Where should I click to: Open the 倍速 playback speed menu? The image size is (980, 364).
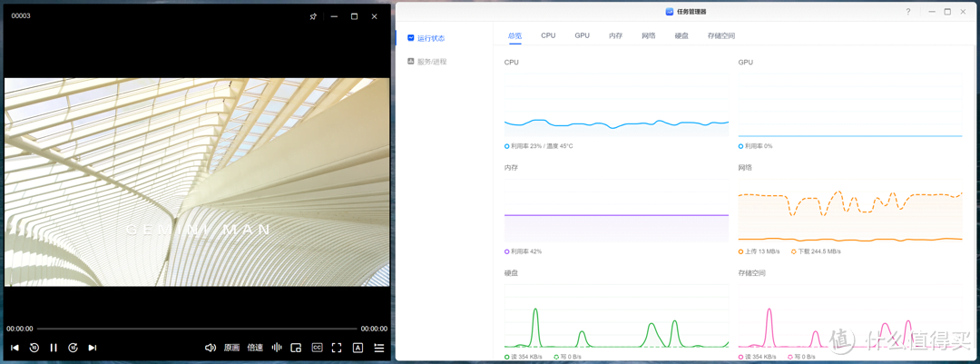tap(255, 348)
